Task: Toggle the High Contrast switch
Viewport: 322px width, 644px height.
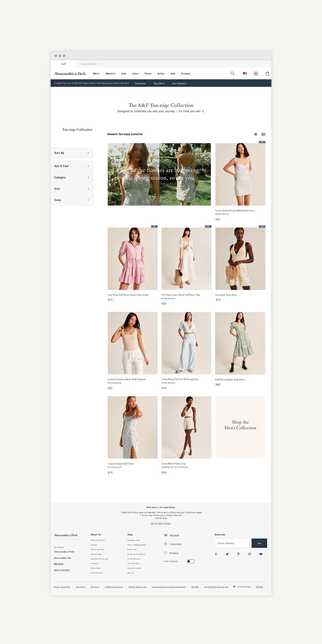Action: point(191,561)
